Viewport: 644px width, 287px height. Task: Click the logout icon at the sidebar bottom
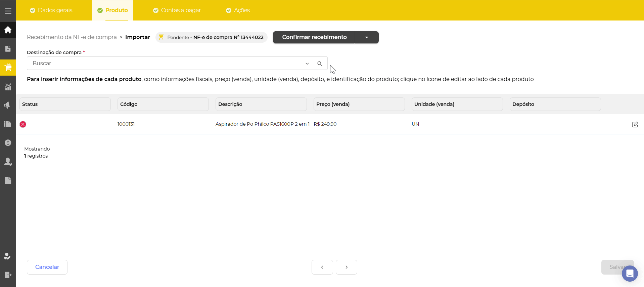click(8, 275)
